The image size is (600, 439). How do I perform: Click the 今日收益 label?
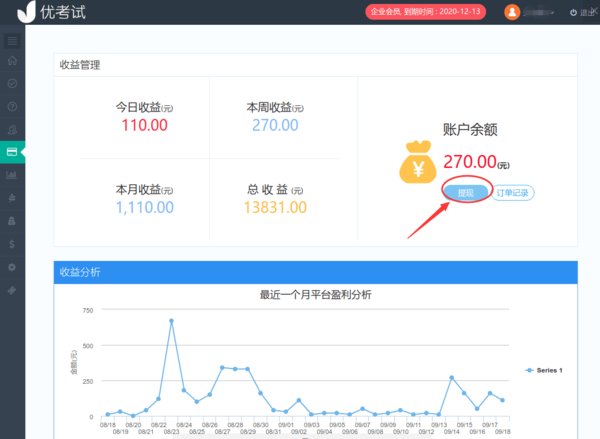tap(145, 107)
